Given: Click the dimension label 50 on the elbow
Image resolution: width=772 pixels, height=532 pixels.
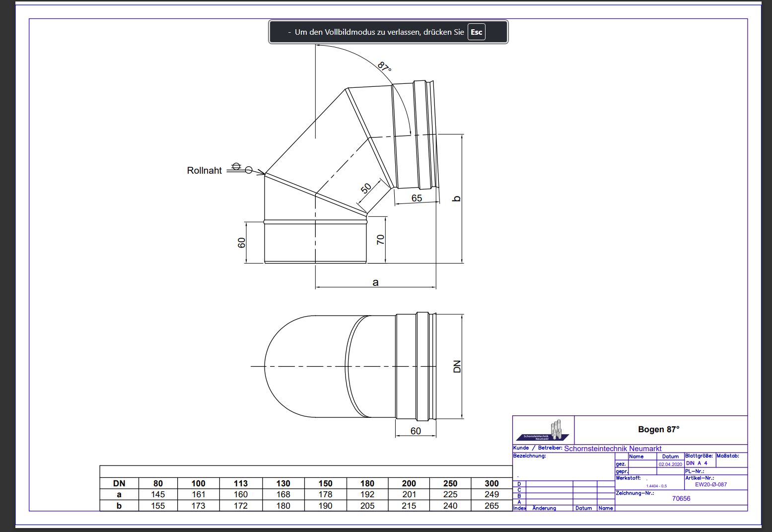Looking at the screenshot, I should click(x=366, y=189).
